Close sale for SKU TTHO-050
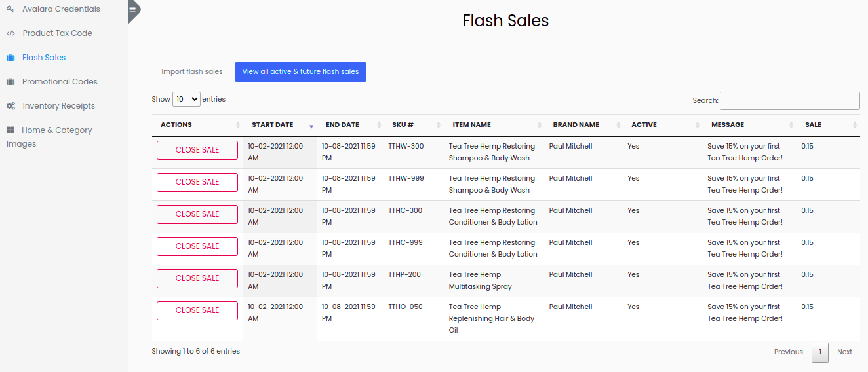Image resolution: width=868 pixels, height=372 pixels. 197,310
